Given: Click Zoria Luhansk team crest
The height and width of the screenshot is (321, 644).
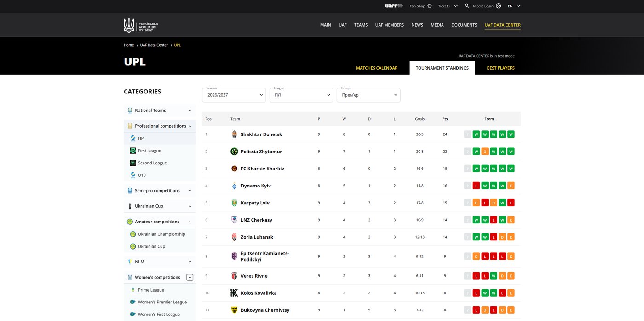Looking at the screenshot, I should [235, 237].
